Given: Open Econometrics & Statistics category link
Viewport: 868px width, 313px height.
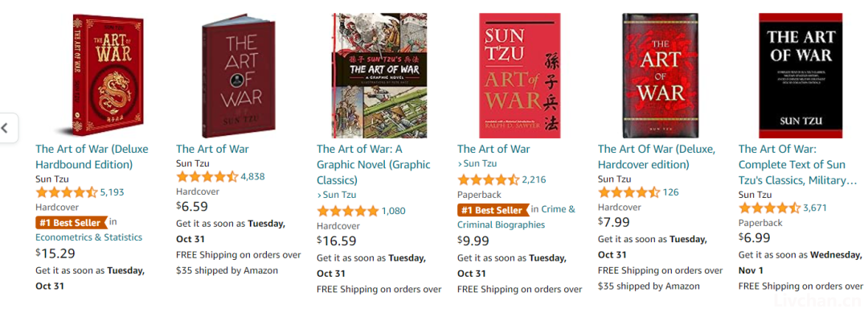Looking at the screenshot, I should point(88,237).
